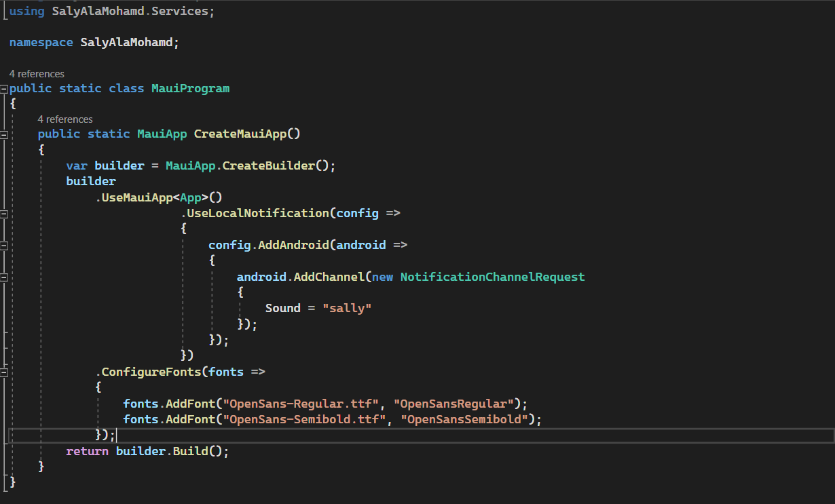Click the MauiApp return type in the method signature
The height and width of the screenshot is (504, 835).
pyautogui.click(x=162, y=134)
